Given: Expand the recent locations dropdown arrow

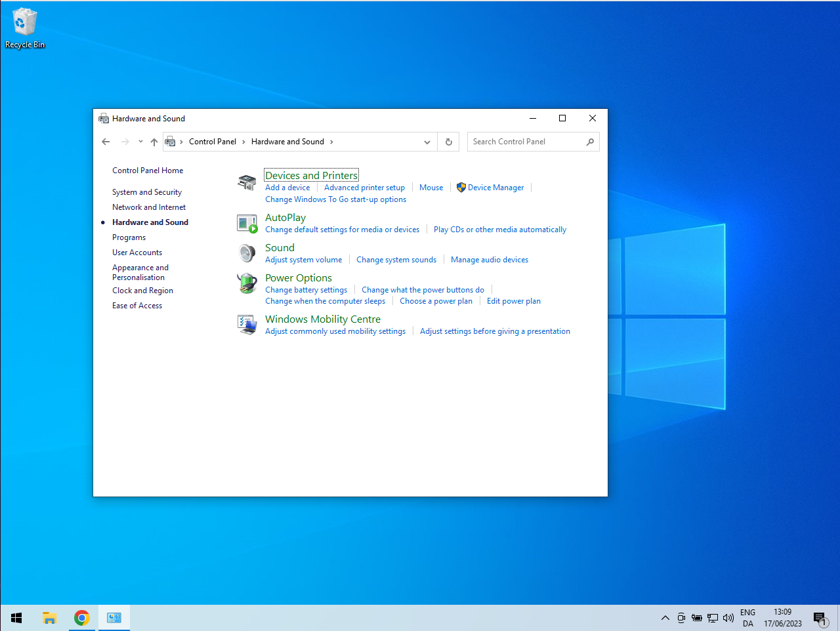Looking at the screenshot, I should tap(140, 142).
